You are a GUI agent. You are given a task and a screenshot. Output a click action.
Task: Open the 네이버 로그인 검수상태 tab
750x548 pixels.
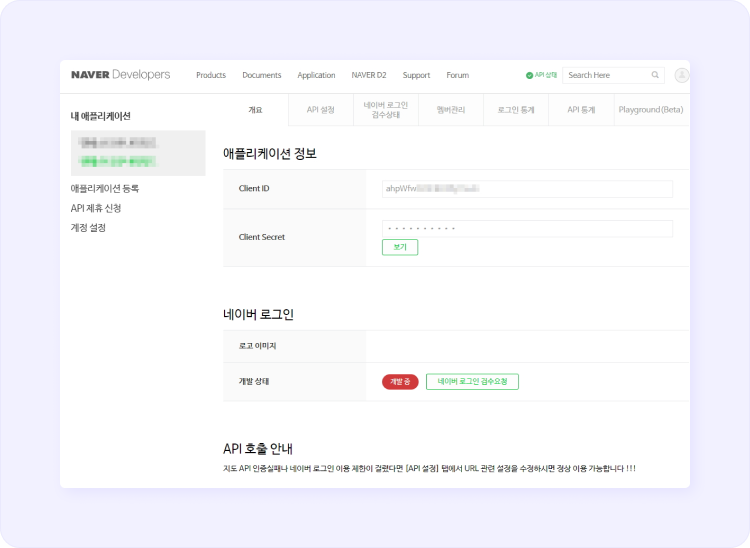tap(386, 110)
